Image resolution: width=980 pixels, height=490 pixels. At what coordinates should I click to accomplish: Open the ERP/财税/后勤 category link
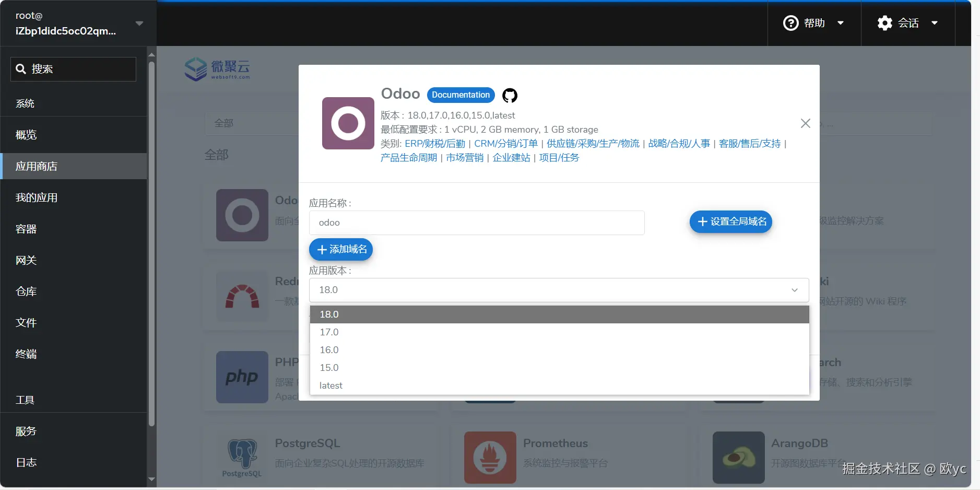[x=435, y=144]
